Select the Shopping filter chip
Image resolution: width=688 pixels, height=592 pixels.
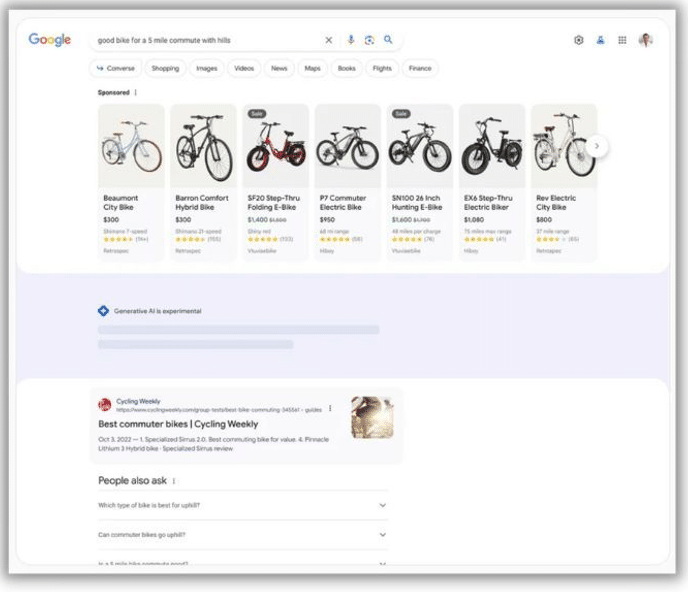[x=165, y=68]
